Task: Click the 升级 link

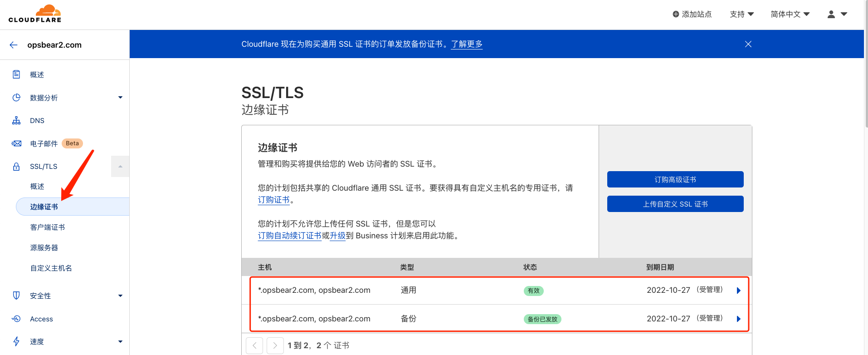Action: pyautogui.click(x=338, y=236)
